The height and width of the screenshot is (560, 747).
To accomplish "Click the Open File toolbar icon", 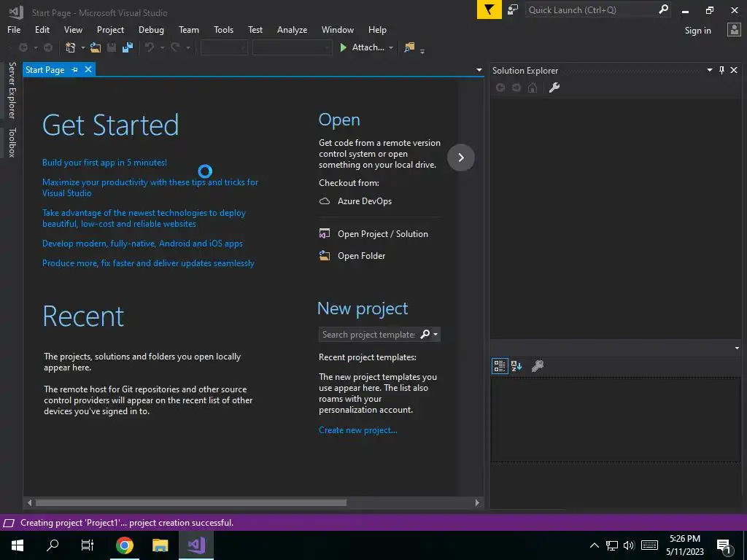I will click(96, 47).
